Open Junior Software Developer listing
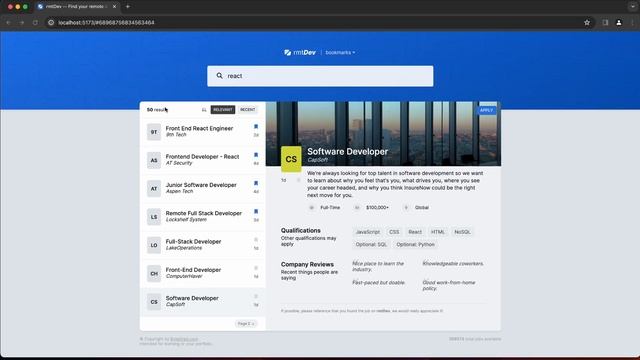 202,188
